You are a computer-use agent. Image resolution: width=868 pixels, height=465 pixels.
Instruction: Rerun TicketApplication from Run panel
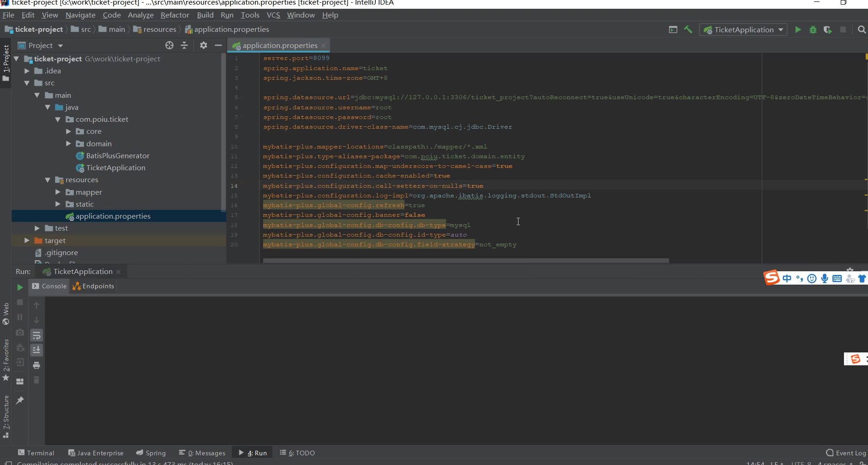pos(20,287)
